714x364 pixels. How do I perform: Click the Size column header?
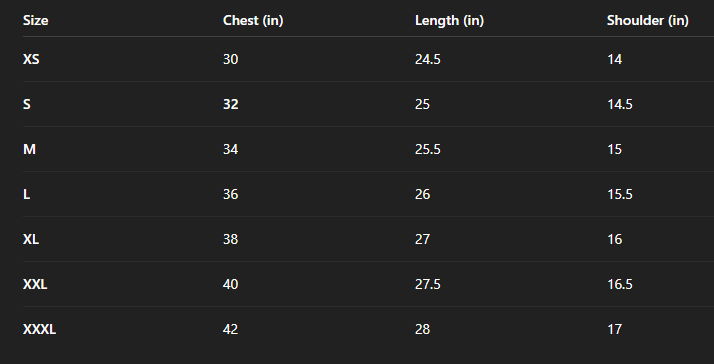pyautogui.click(x=36, y=21)
